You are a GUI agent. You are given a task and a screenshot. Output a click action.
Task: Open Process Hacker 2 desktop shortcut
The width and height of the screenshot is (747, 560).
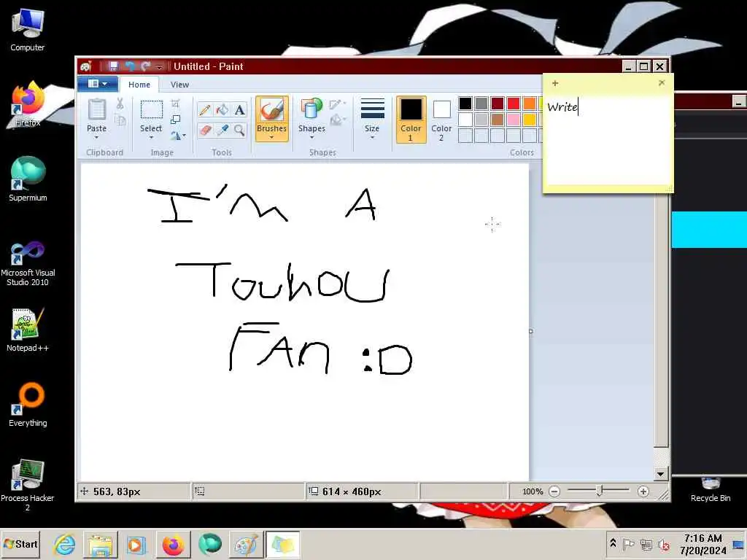pyautogui.click(x=28, y=485)
